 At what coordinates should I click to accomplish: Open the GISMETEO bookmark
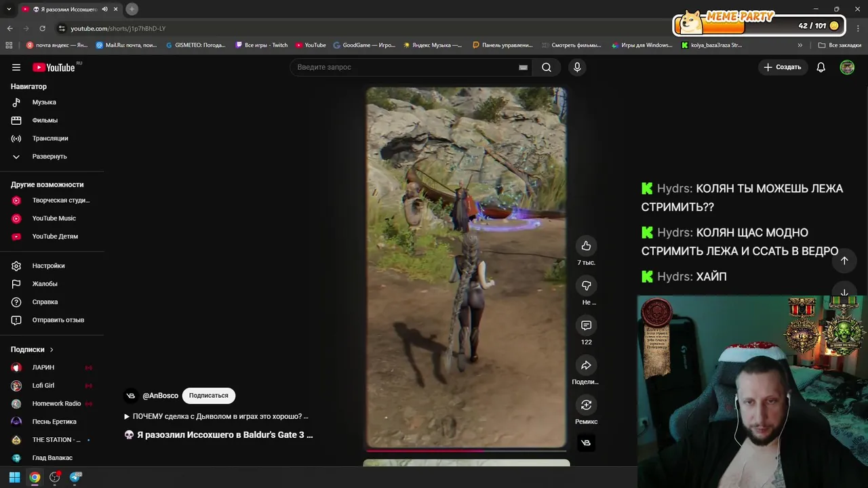pos(195,45)
